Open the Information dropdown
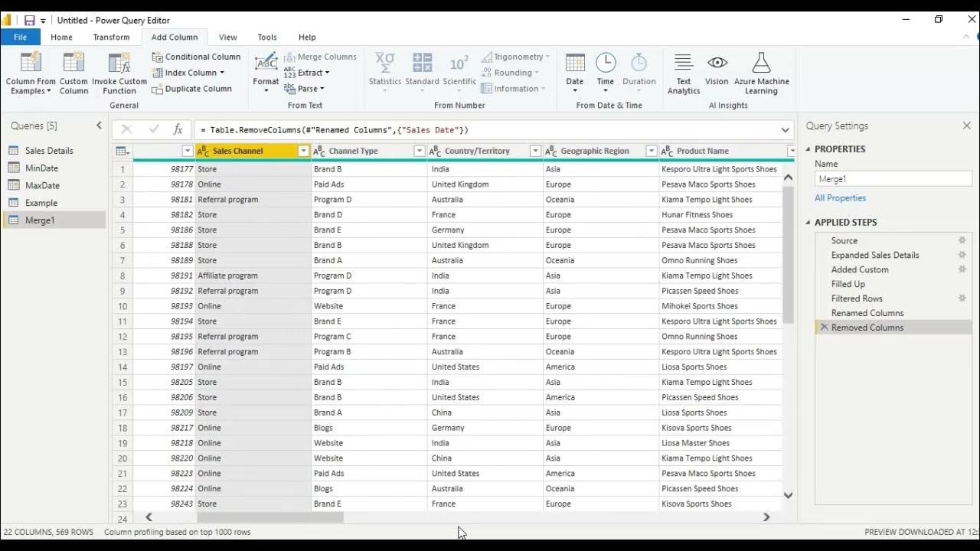 click(x=513, y=89)
